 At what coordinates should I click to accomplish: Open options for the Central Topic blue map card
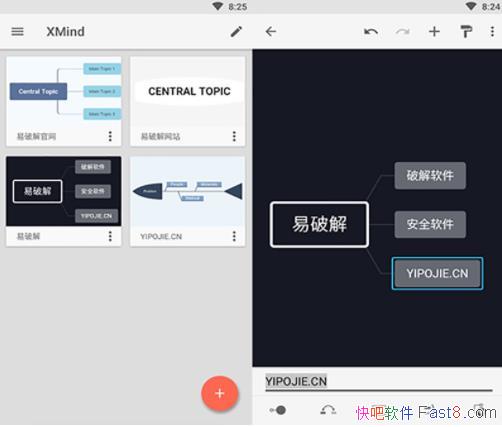(x=110, y=136)
